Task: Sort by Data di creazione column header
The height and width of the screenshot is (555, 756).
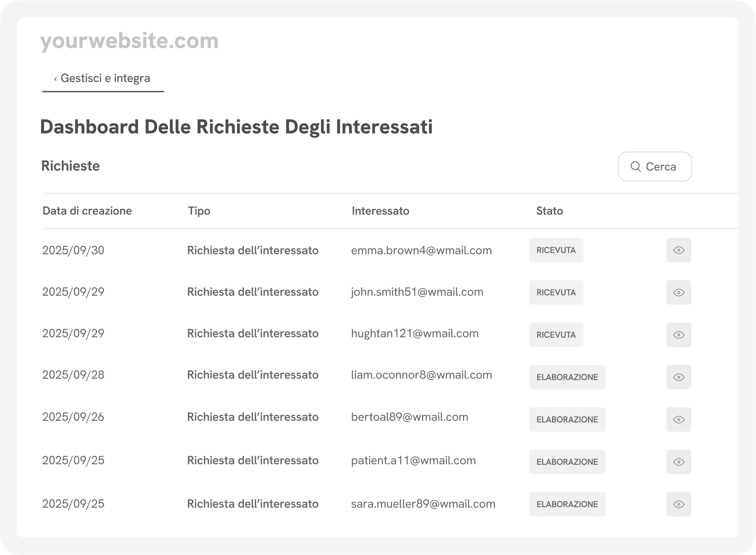Action: pos(87,211)
